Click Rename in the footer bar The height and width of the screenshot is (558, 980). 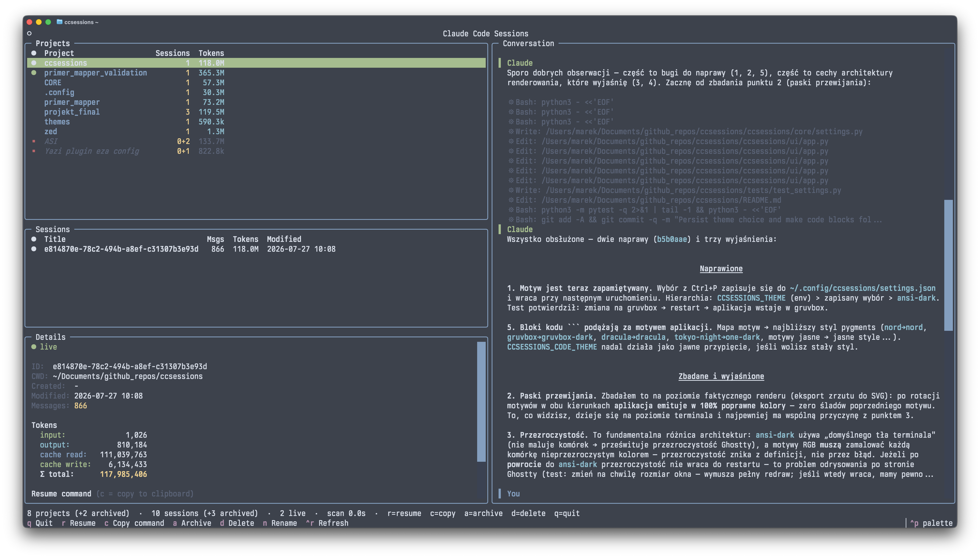tap(280, 523)
